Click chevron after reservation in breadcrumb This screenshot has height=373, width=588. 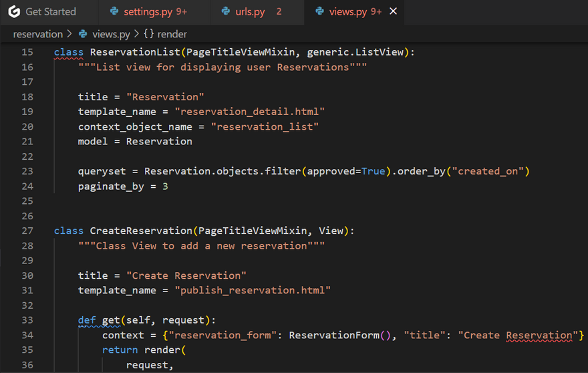coord(69,34)
